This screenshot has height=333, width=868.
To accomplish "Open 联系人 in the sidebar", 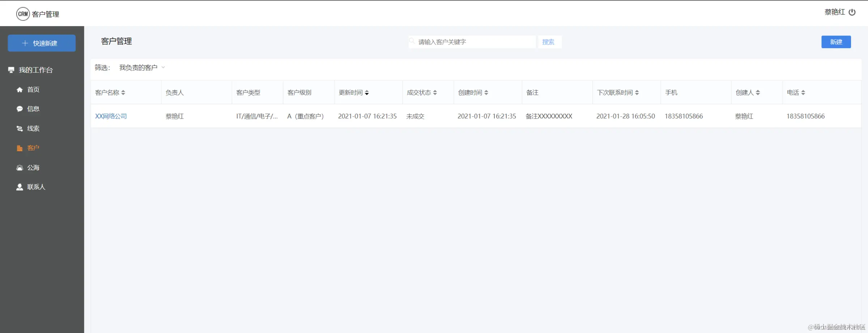I will pyautogui.click(x=36, y=187).
